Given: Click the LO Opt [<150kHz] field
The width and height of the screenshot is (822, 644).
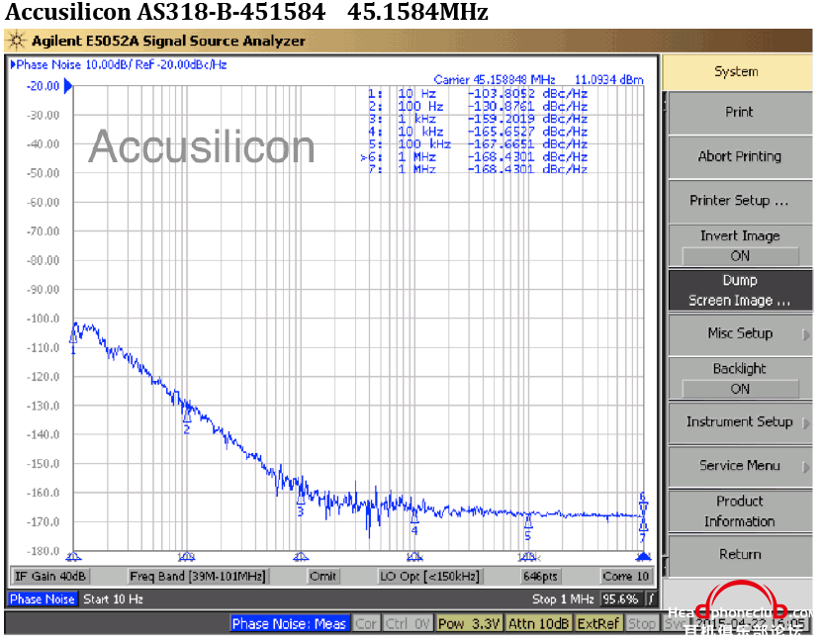Looking at the screenshot, I should 429,577.
